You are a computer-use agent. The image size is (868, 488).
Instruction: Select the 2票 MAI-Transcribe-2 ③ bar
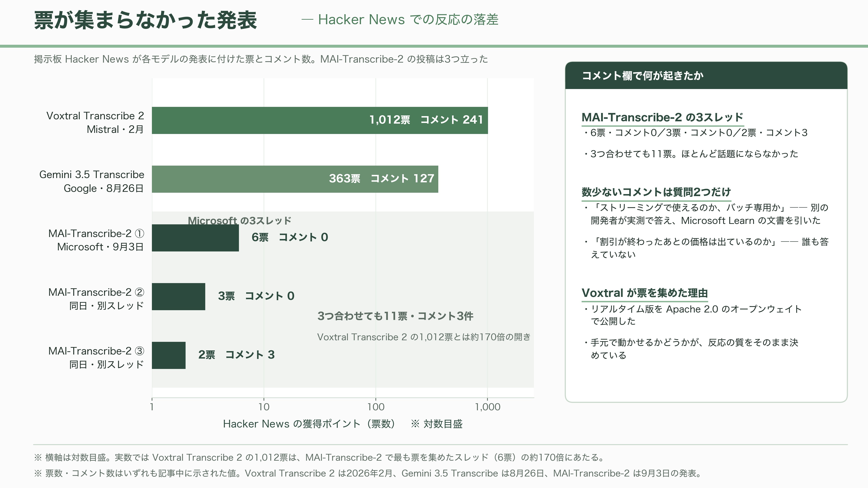click(x=168, y=355)
